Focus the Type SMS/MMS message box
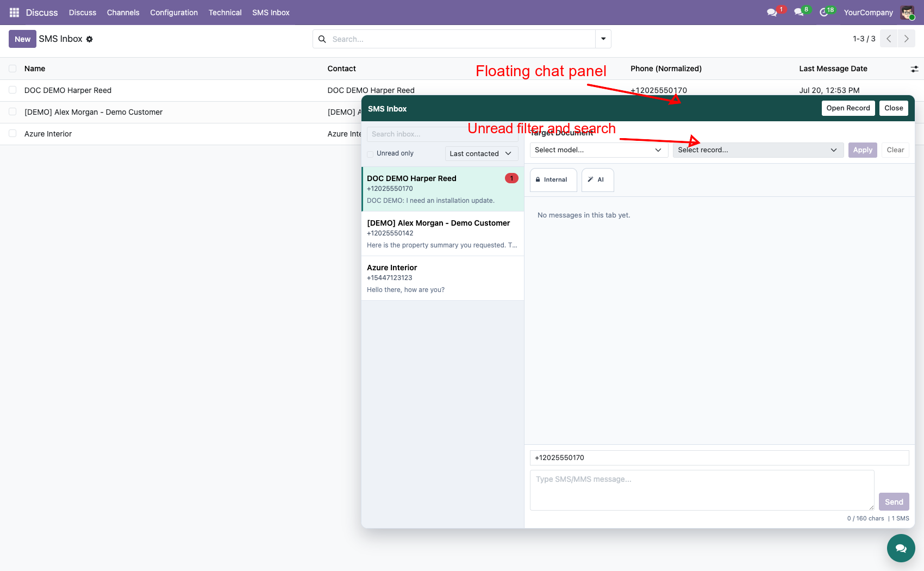Image resolution: width=924 pixels, height=571 pixels. 702,490
